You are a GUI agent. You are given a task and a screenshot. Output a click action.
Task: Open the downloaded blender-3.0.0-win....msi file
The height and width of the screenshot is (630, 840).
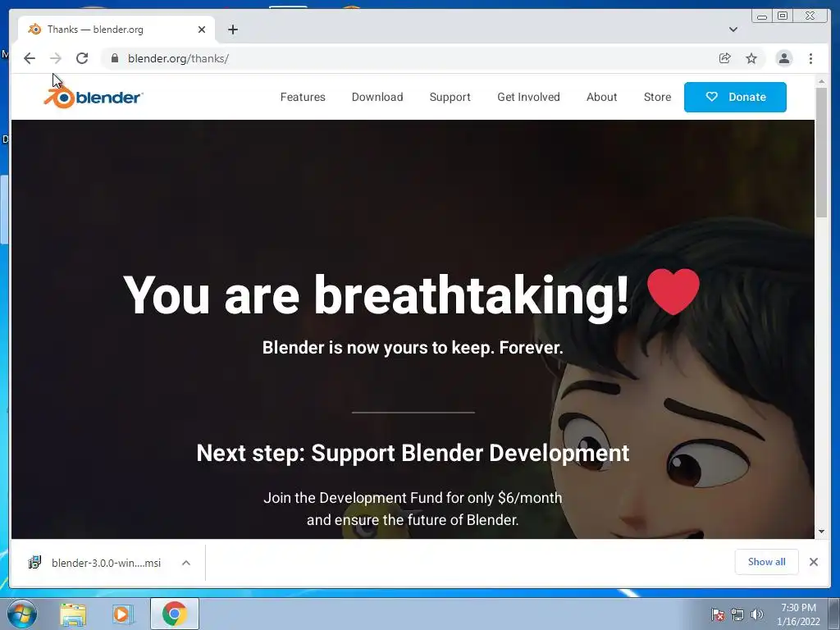tap(95, 563)
